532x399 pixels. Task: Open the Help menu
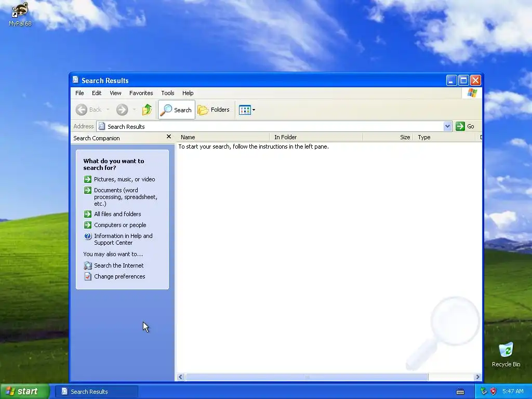click(x=188, y=93)
